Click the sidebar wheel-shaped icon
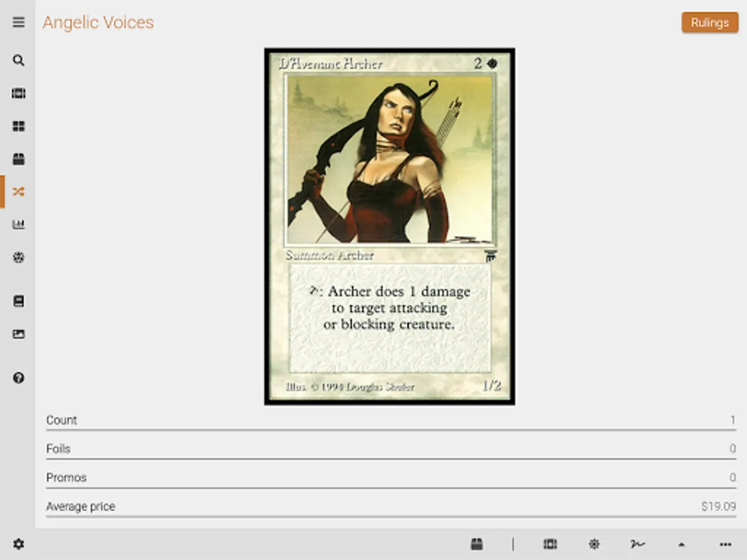747x560 pixels. (x=19, y=258)
